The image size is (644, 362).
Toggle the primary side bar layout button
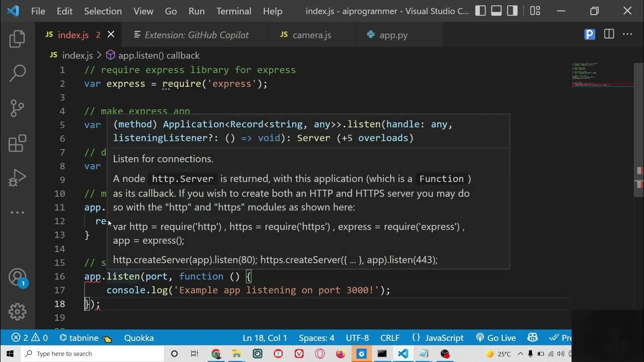coord(480,11)
